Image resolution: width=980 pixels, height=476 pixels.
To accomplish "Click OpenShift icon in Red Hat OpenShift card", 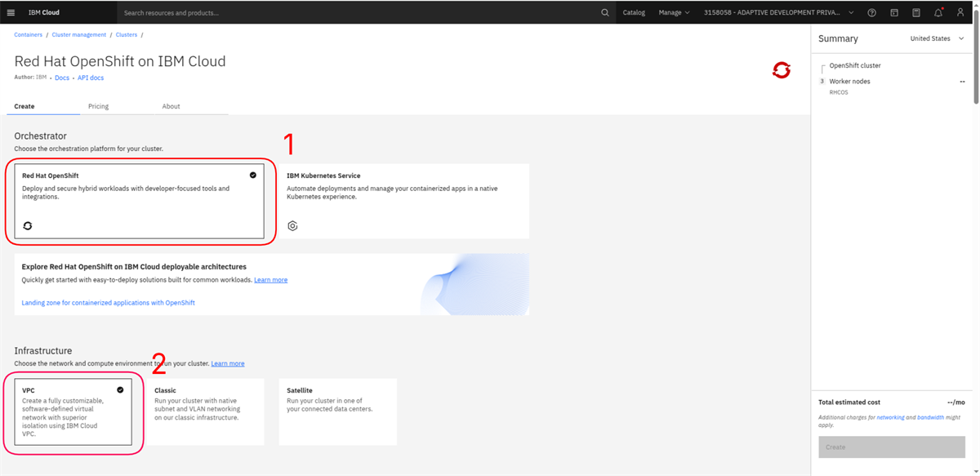I will point(28,226).
